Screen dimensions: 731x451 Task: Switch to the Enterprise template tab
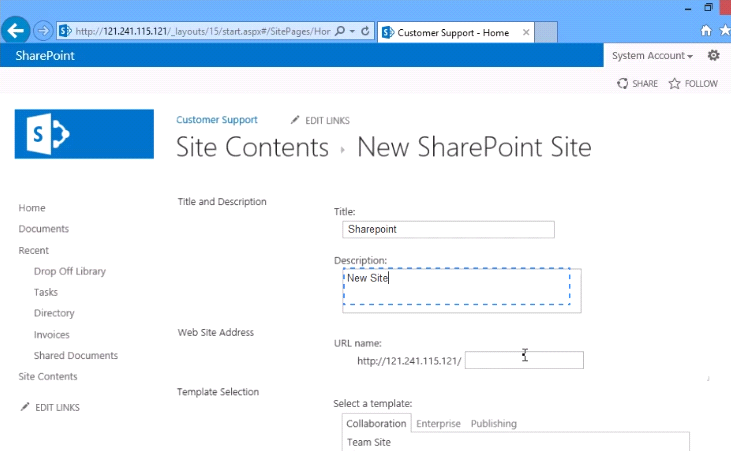[x=438, y=423]
